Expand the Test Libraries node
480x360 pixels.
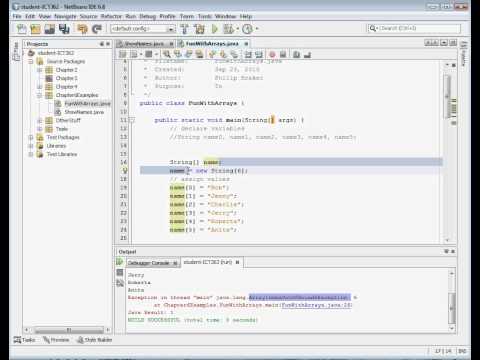point(31,154)
